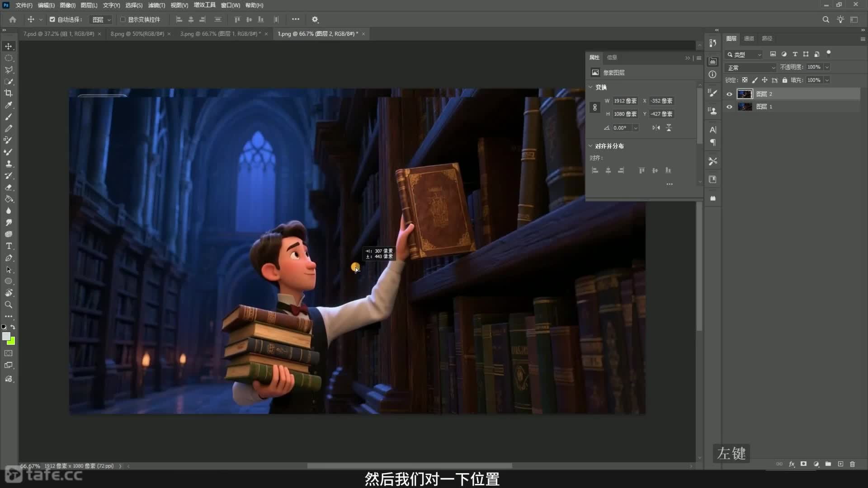Select the Path Selection arrow tool
The height and width of the screenshot is (488, 868).
coord(9,269)
